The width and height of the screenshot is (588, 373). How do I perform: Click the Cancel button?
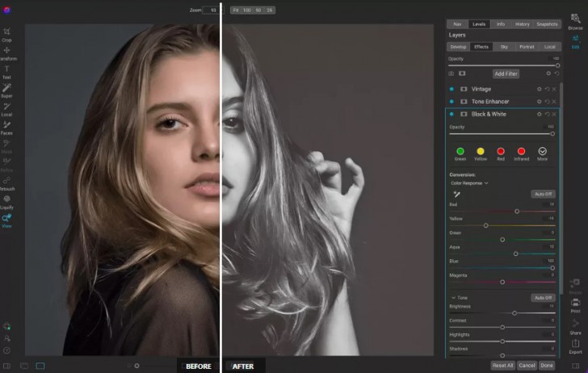click(x=527, y=366)
